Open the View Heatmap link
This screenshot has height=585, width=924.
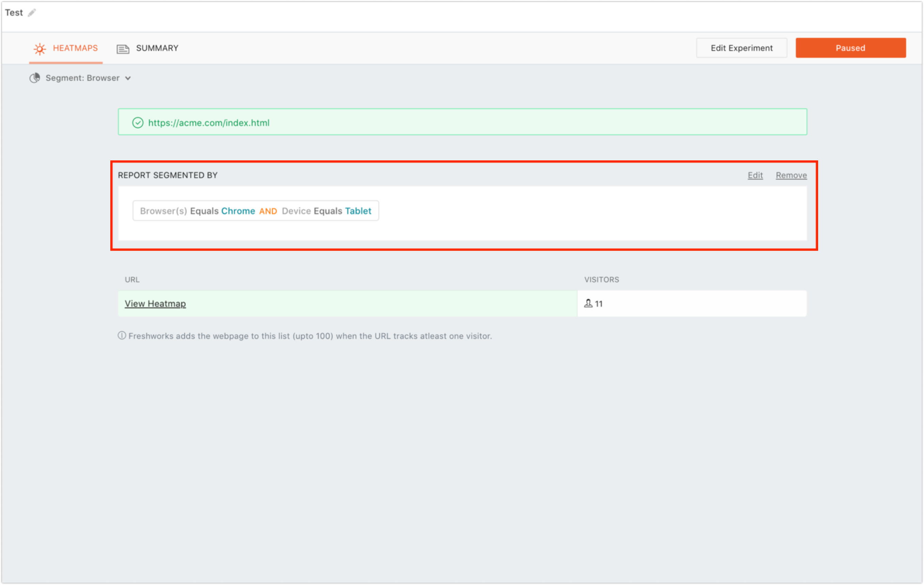pyautogui.click(x=155, y=304)
